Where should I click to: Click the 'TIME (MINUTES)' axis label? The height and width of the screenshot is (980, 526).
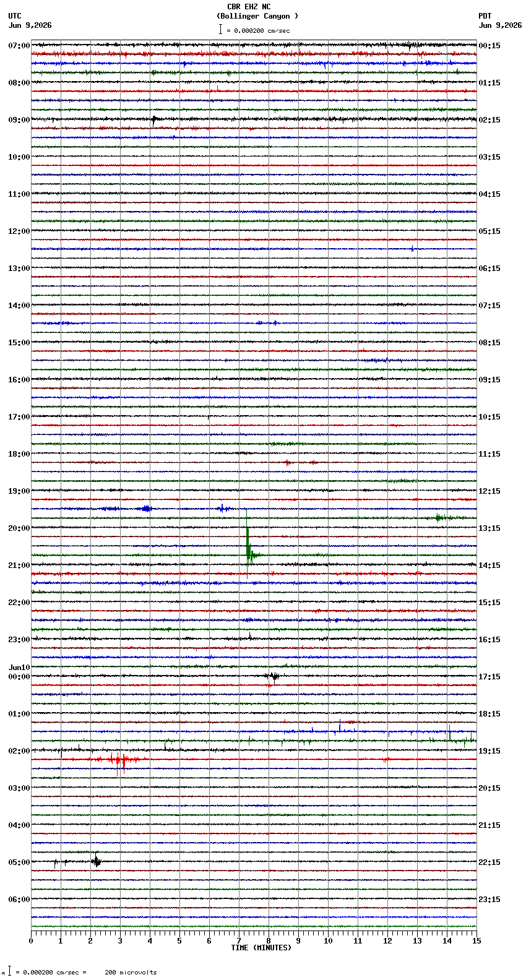[261, 948]
